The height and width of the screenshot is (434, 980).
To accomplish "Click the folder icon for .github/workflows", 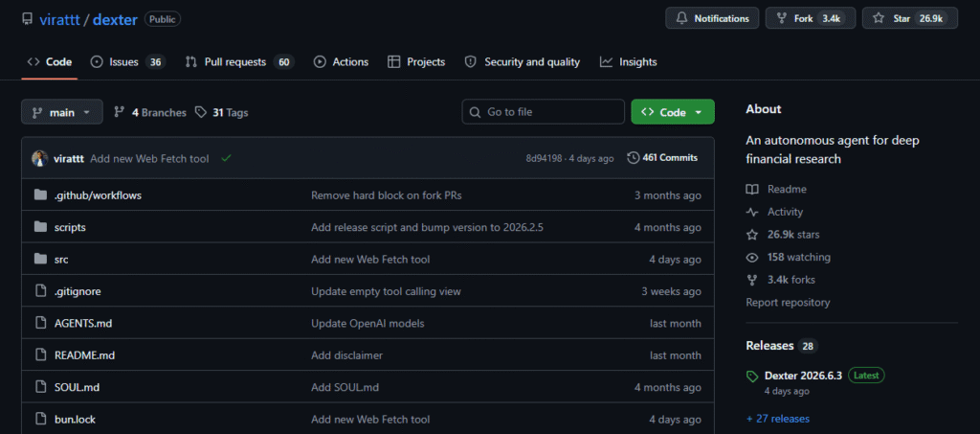I will tap(40, 195).
